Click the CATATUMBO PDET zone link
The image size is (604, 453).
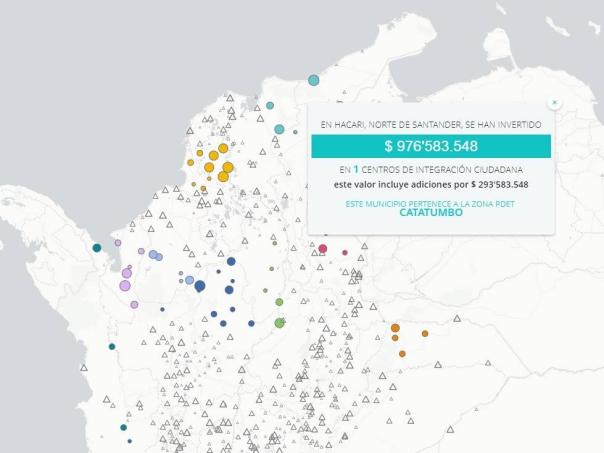click(x=430, y=213)
